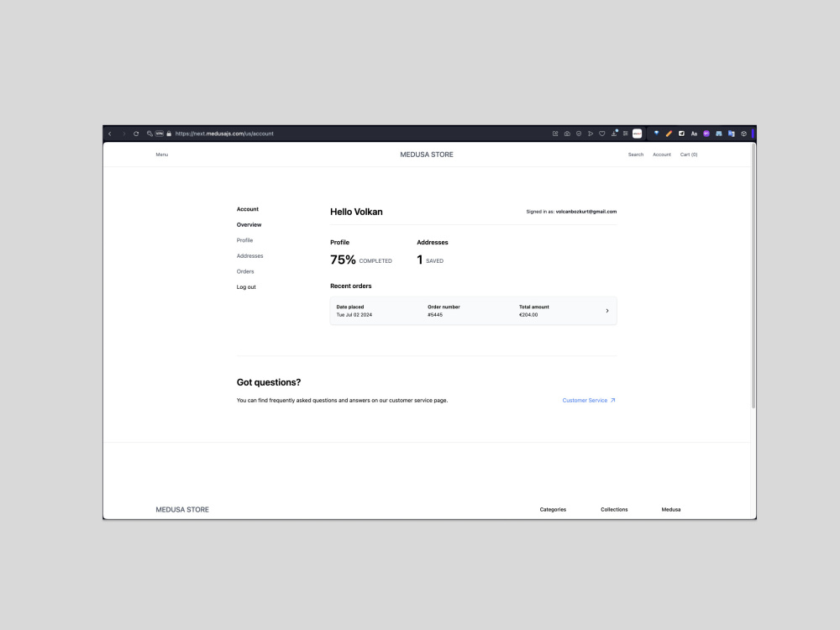Click the cube extensions icon
The image size is (840, 630).
(x=743, y=134)
